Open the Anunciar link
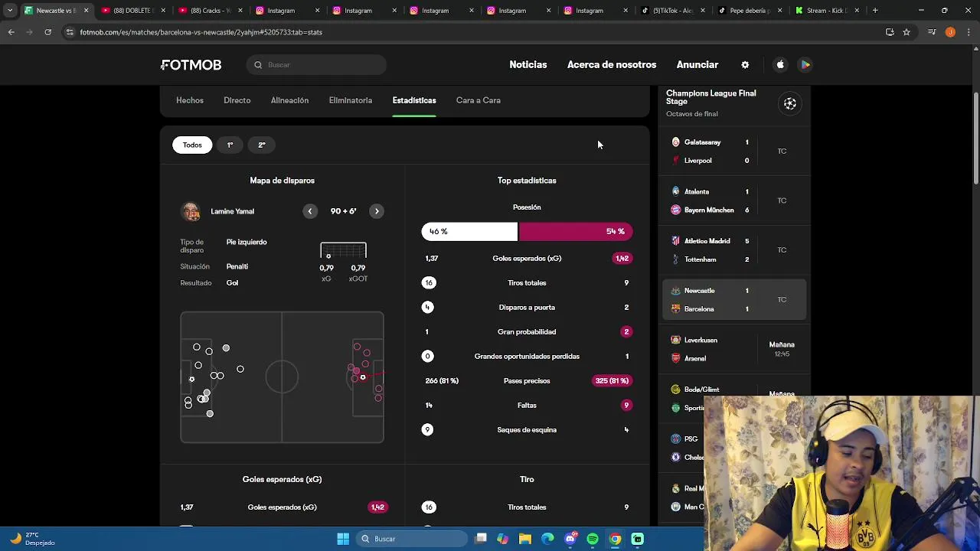980x551 pixels. coord(697,65)
